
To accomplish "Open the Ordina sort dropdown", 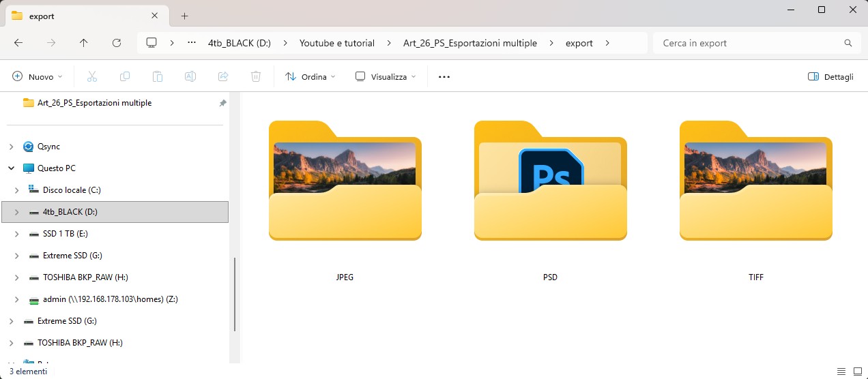I will 310,77.
